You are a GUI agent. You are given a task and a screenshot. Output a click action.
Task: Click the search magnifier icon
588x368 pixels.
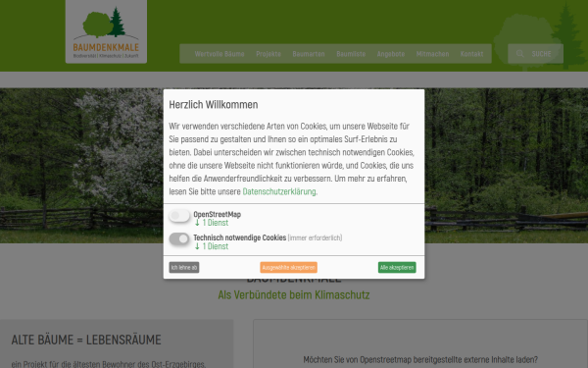click(x=519, y=54)
